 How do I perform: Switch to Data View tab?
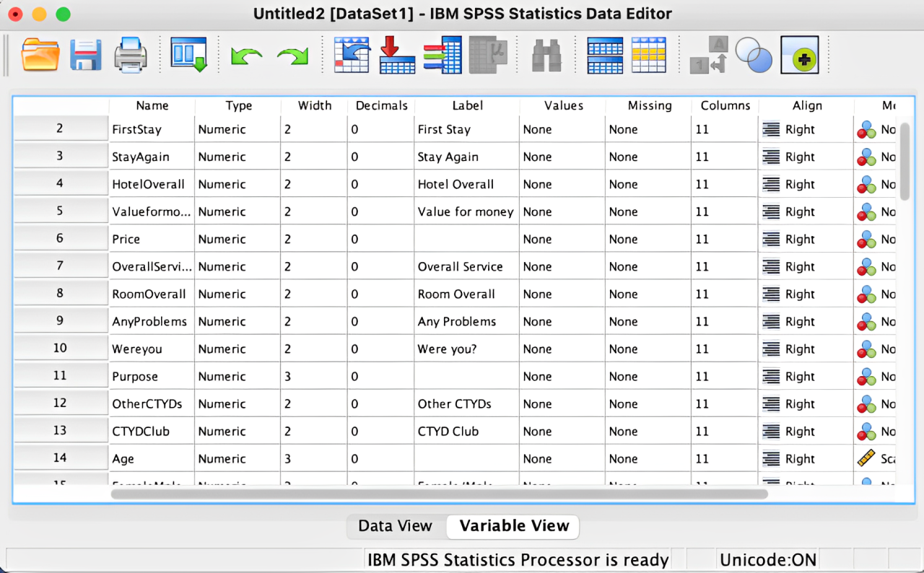(396, 526)
